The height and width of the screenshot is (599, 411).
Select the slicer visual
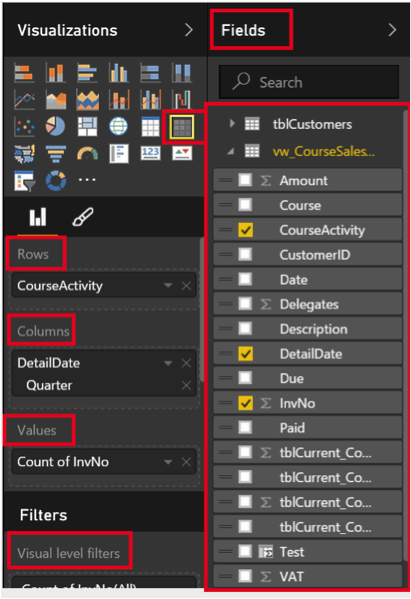click(x=24, y=180)
